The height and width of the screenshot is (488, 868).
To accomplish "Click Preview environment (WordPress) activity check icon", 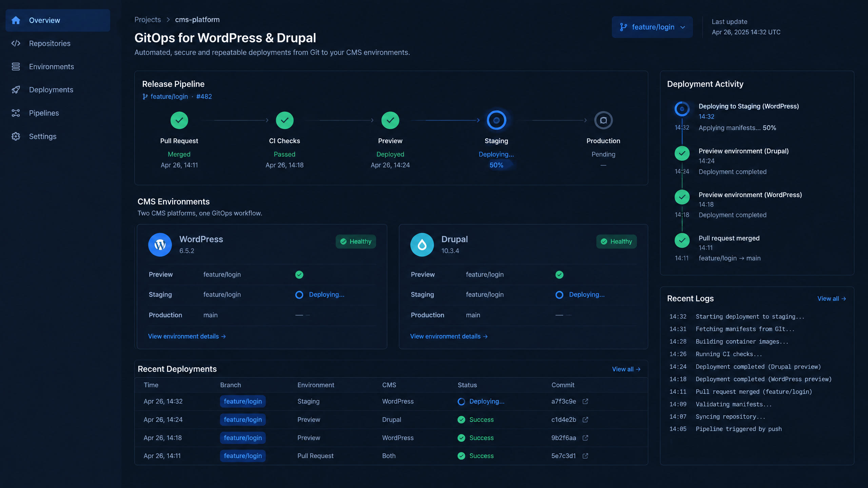I will tap(682, 197).
